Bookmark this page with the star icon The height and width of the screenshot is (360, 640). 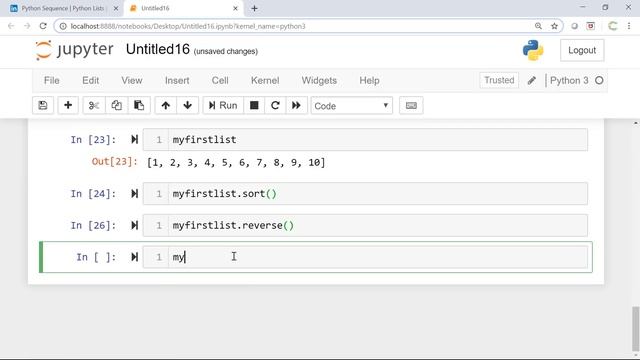coord(554,26)
